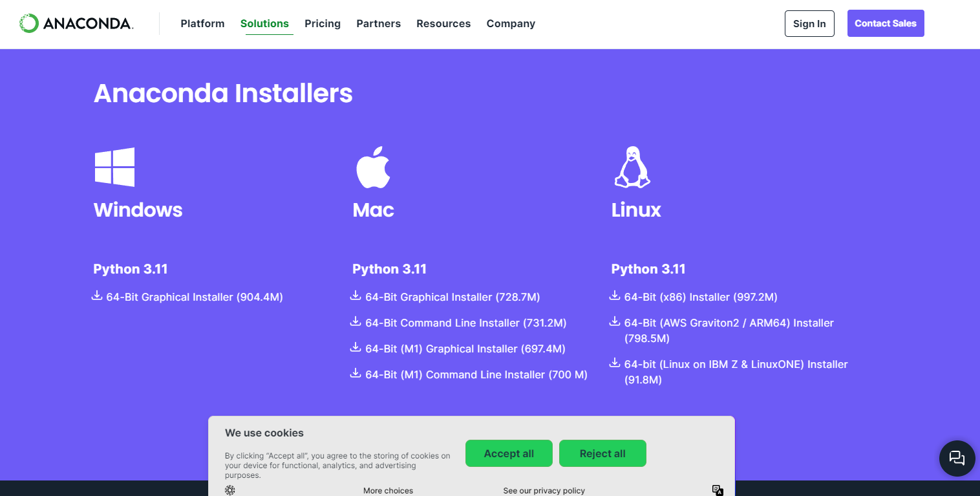
Task: Click 'Python 3.11' under Linux
Action: (648, 269)
